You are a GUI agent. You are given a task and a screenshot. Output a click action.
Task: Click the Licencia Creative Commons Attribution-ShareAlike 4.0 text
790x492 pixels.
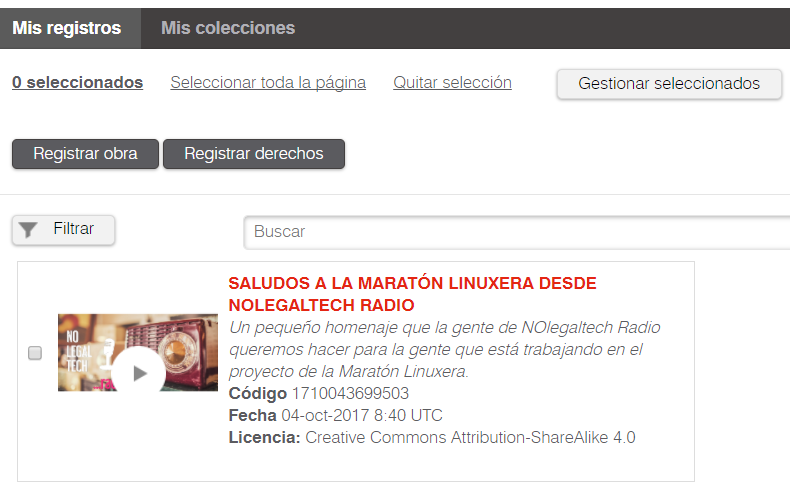432,437
